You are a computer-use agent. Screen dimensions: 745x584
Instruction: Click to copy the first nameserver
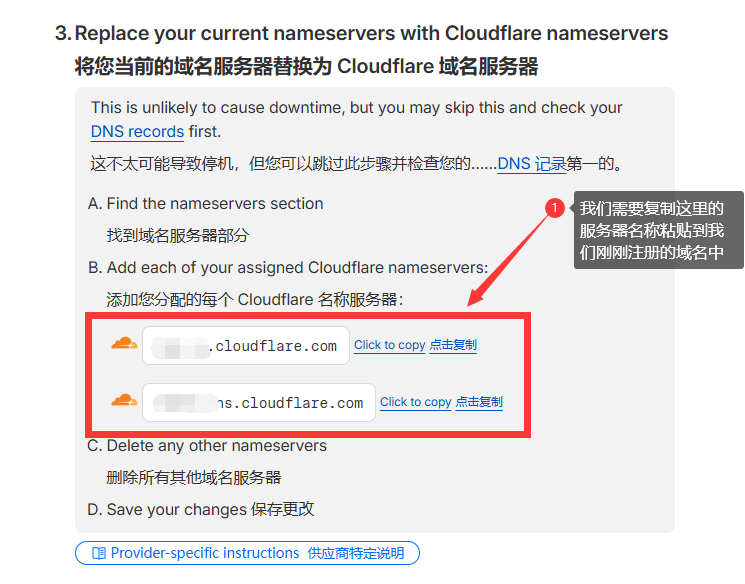[390, 345]
